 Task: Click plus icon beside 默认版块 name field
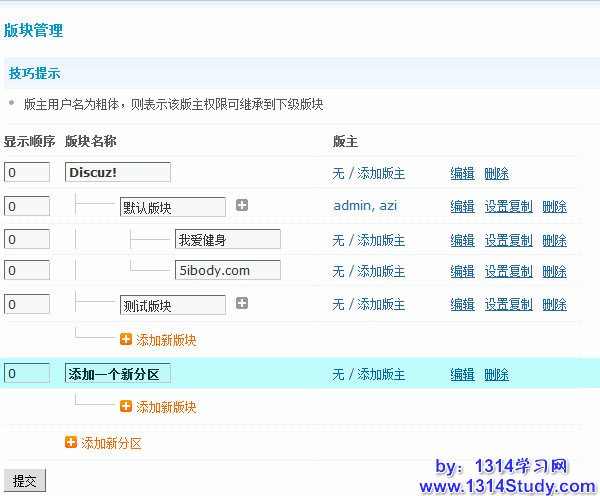tap(242, 206)
